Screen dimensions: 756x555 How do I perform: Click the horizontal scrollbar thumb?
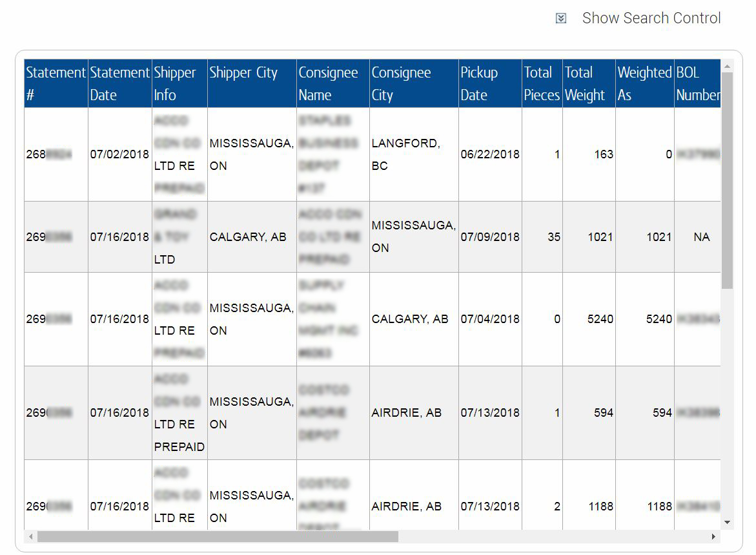click(x=218, y=537)
